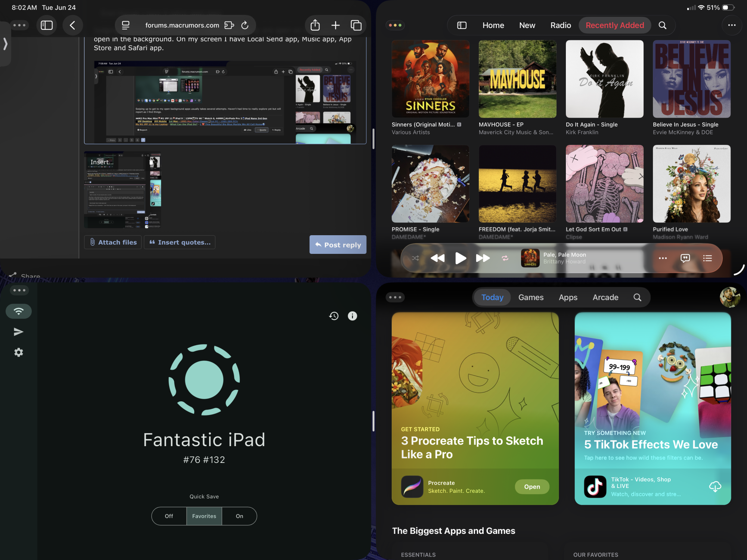Open Safari page menu icon in address bar

126,25
